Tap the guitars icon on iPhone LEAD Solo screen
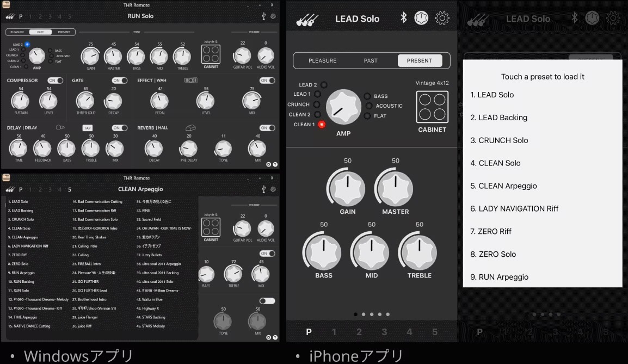 (x=307, y=19)
